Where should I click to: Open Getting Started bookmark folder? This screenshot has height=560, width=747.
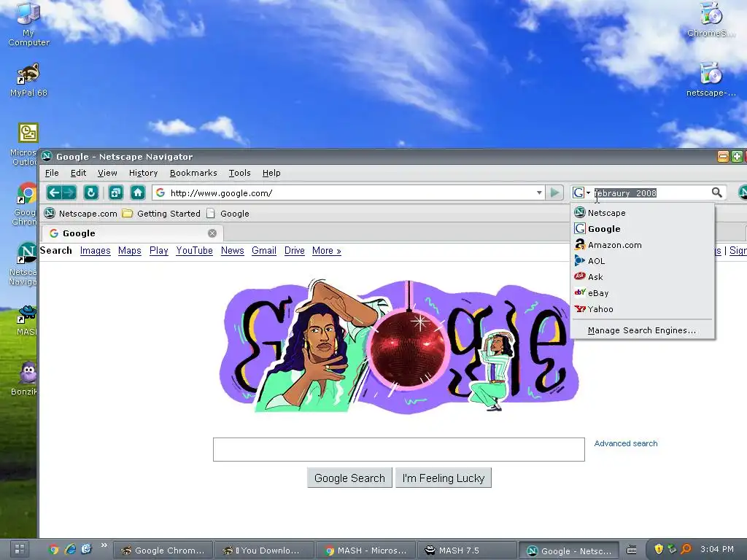click(161, 214)
